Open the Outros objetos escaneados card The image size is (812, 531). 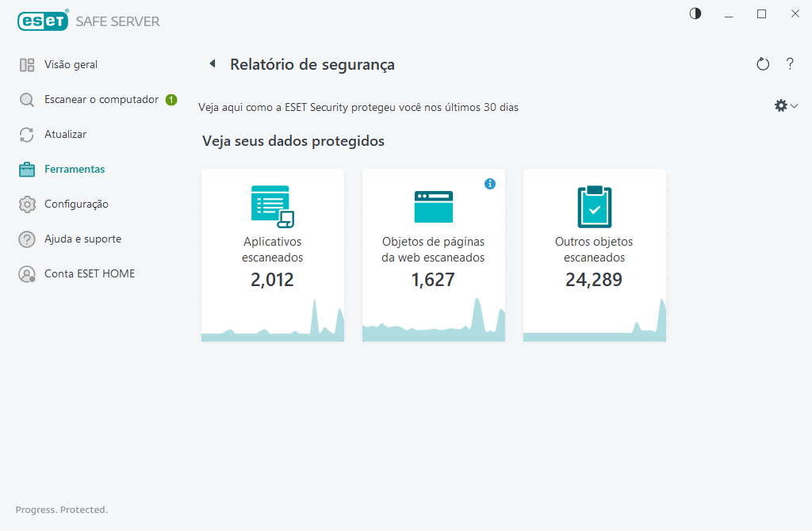tap(594, 250)
